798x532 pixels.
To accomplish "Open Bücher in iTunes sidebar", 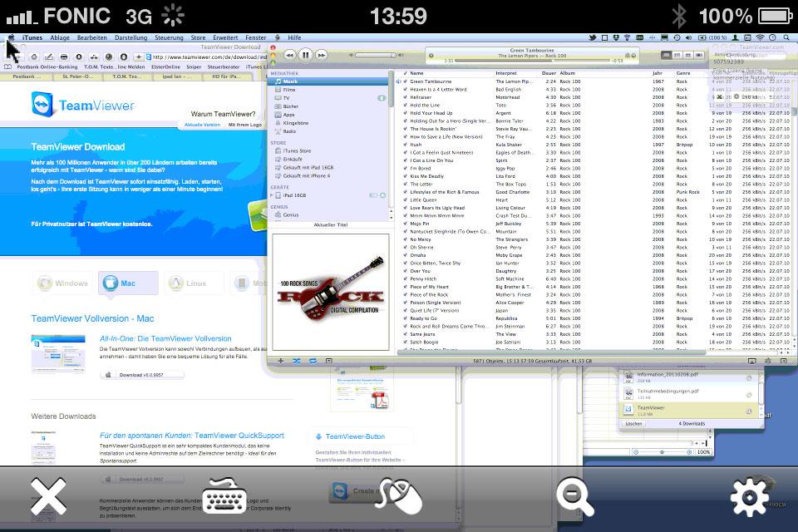I will point(328,106).
